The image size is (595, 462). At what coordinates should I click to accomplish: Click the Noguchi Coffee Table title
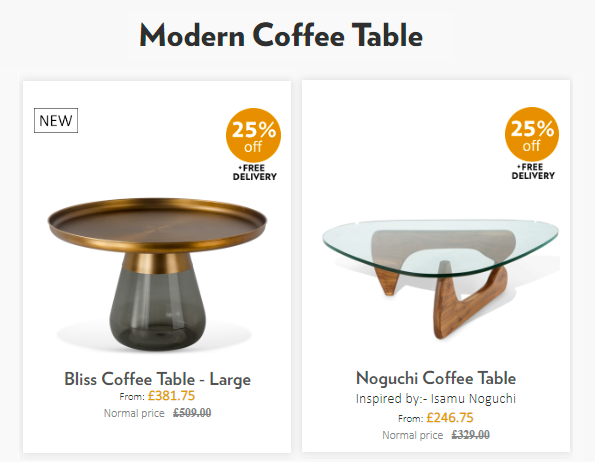[x=436, y=378]
